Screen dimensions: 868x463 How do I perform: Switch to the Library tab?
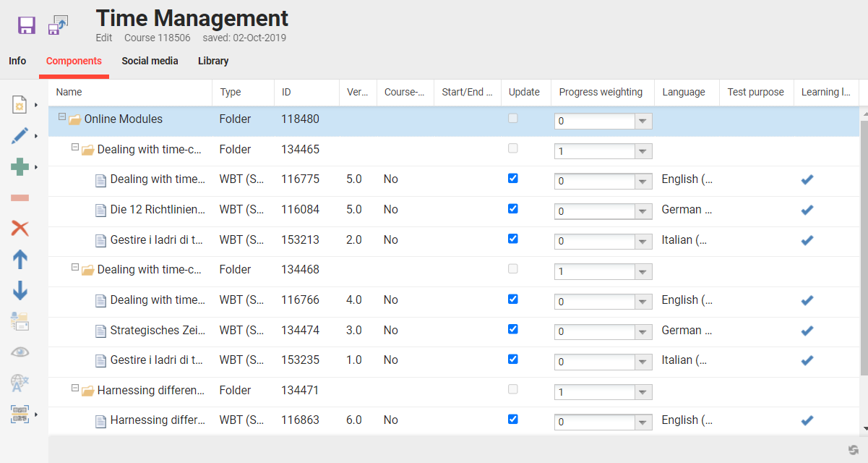pos(213,61)
